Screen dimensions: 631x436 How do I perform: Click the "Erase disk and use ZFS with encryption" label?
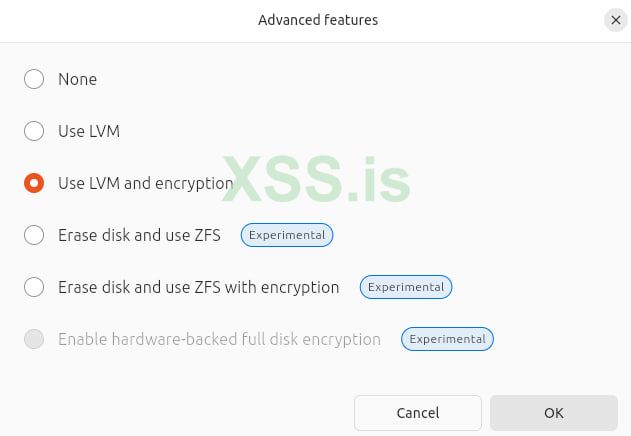click(x=198, y=287)
